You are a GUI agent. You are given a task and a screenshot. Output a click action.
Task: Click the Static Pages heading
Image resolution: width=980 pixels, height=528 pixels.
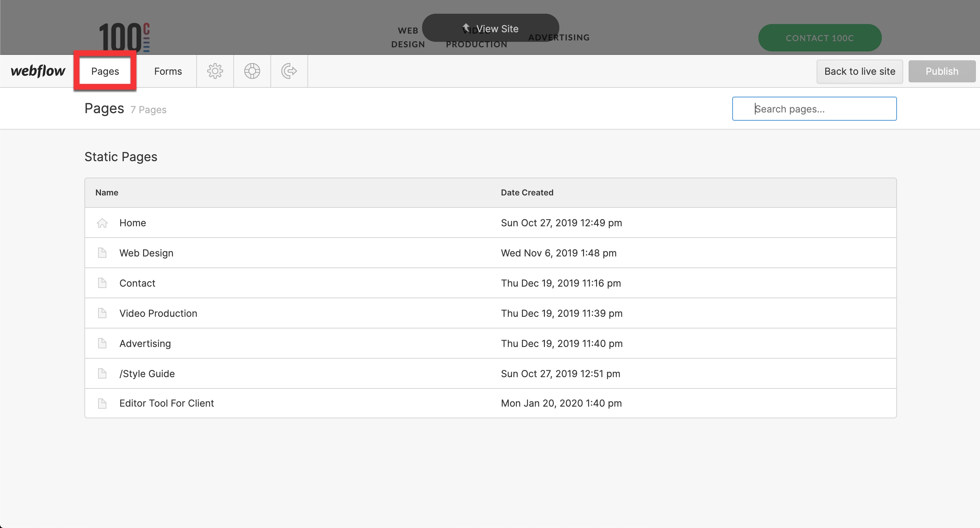coord(120,157)
